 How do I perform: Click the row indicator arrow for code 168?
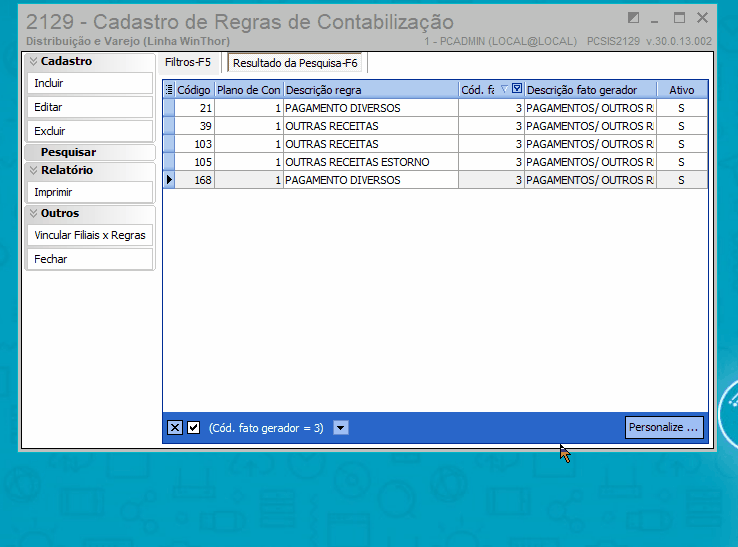pyautogui.click(x=169, y=180)
